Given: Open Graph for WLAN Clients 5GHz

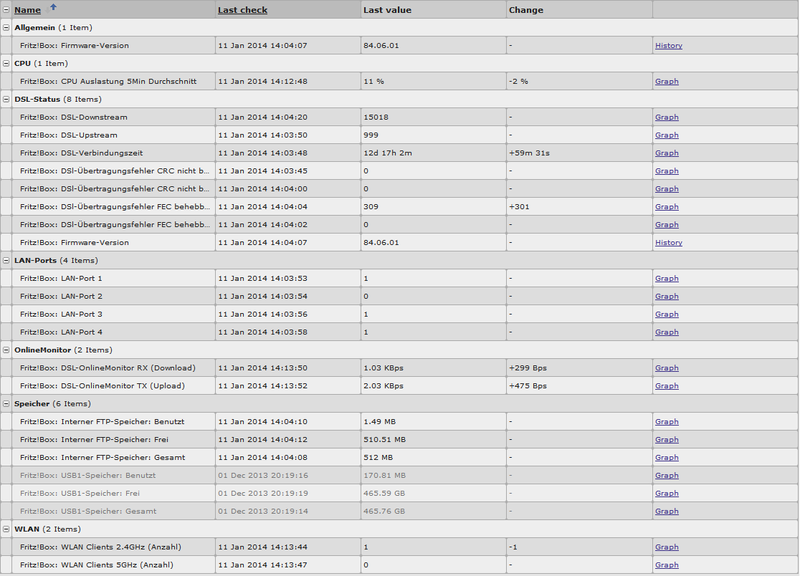Looking at the screenshot, I should 667,566.
